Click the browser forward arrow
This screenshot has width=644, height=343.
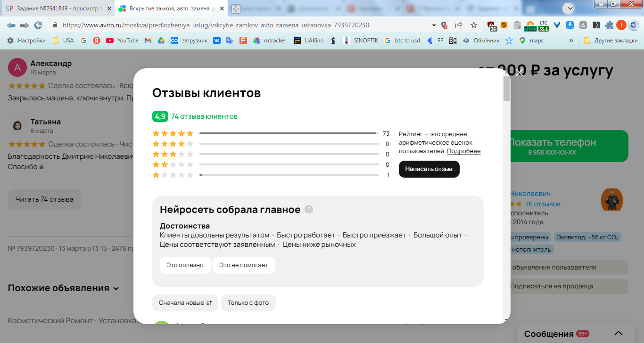tap(25, 25)
